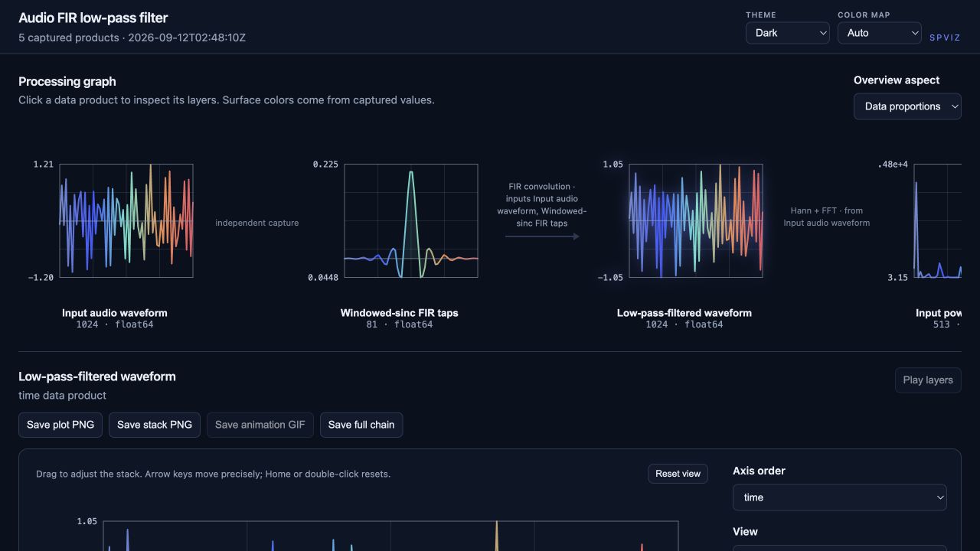
Task: Click the FIR convolution edge description
Action: (x=542, y=205)
